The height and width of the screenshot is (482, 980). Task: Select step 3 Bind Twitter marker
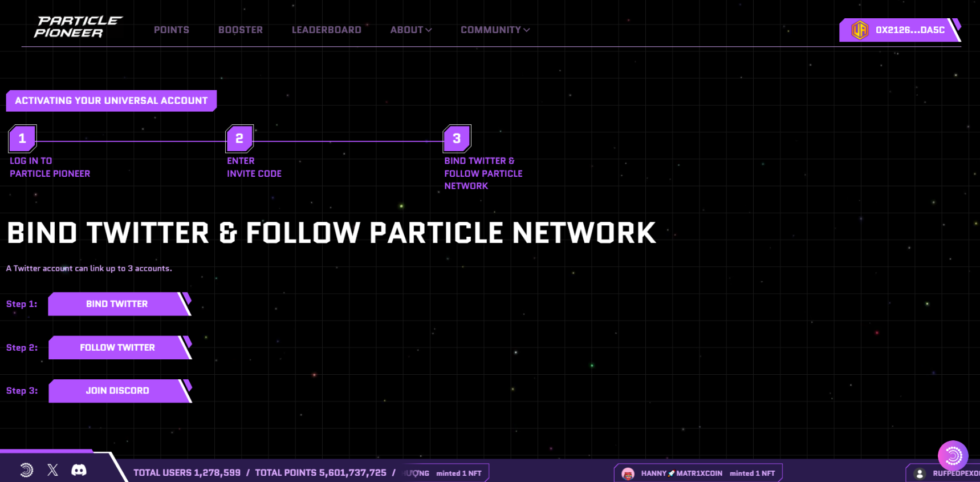click(457, 139)
